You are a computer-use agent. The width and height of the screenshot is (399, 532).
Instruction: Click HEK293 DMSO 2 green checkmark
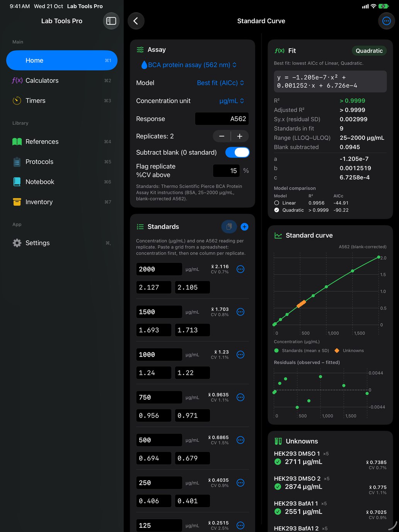tap(278, 487)
